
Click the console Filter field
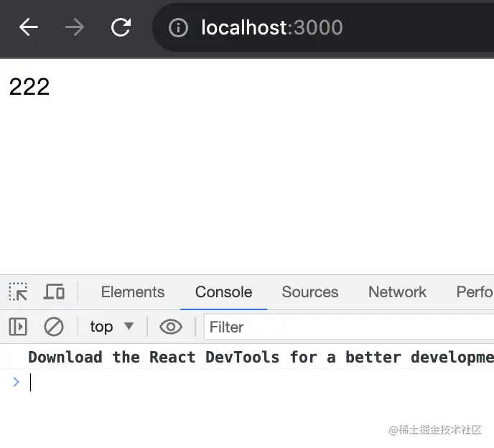click(x=349, y=327)
